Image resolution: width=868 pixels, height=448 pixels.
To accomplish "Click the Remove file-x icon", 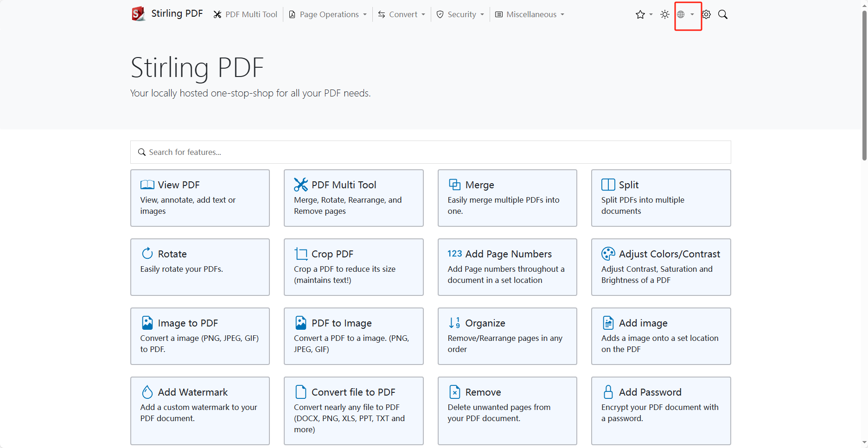I will click(x=454, y=392).
